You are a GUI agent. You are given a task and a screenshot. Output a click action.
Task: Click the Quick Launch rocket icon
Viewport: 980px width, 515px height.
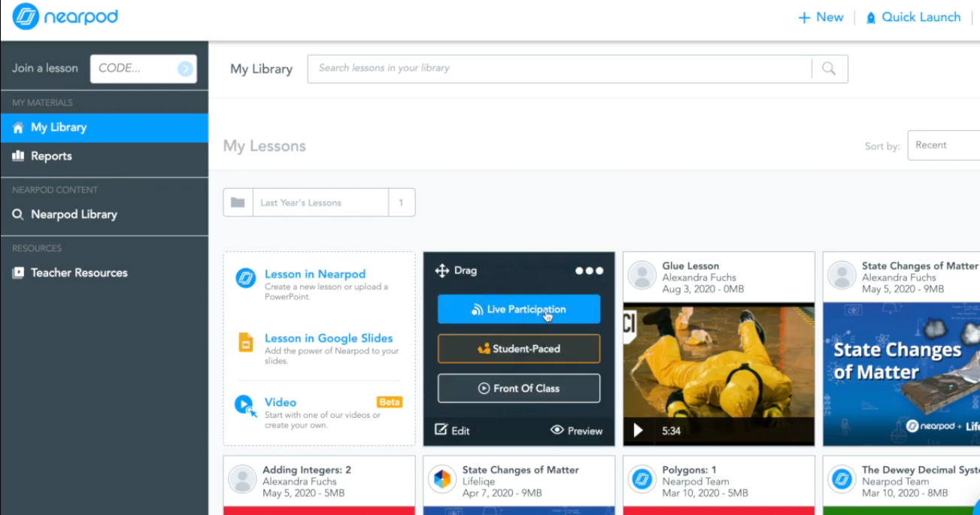coord(871,17)
